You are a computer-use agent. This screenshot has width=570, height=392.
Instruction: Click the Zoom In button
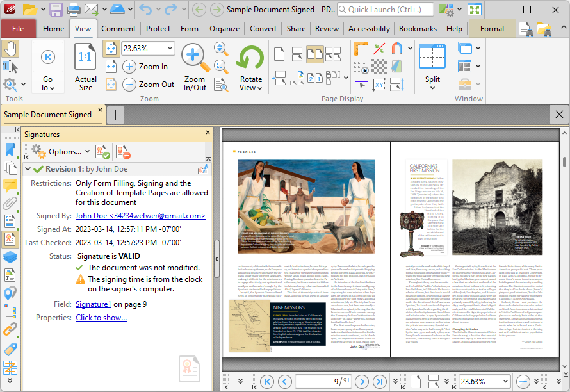pos(145,67)
